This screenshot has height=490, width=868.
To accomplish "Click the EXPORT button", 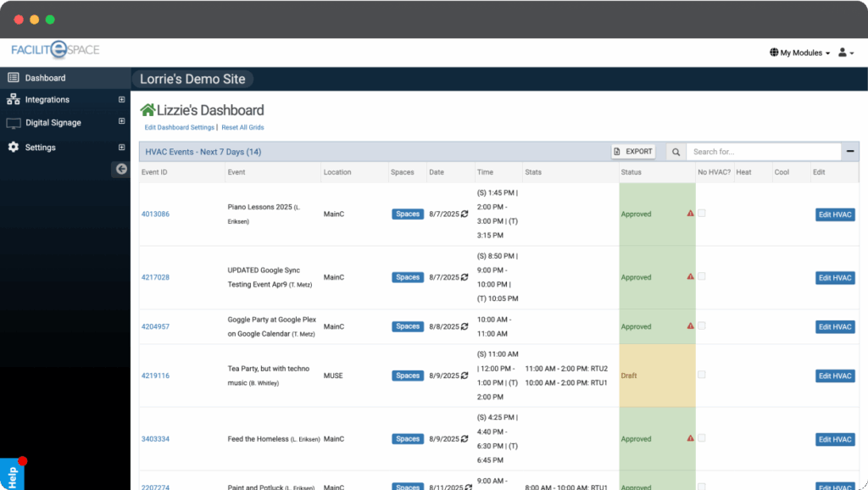I will click(x=634, y=152).
